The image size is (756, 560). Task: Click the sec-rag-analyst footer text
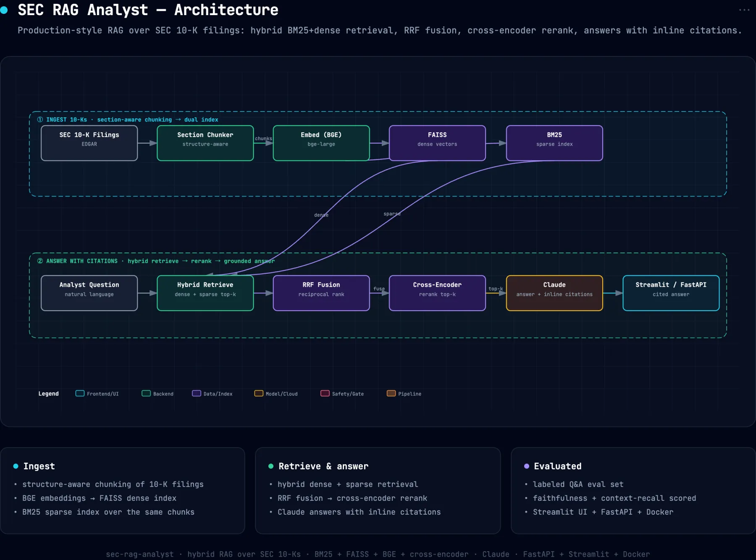click(378, 554)
